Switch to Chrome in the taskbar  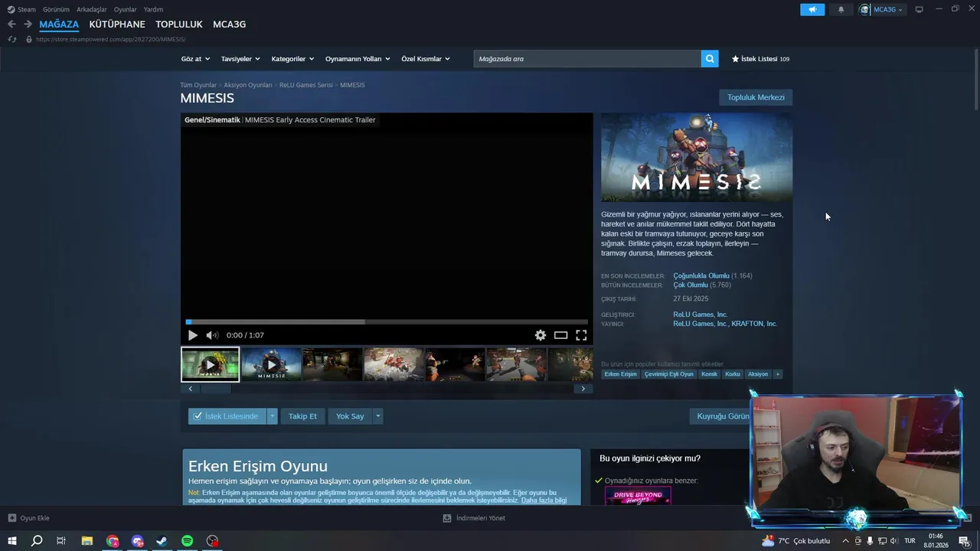(x=113, y=541)
